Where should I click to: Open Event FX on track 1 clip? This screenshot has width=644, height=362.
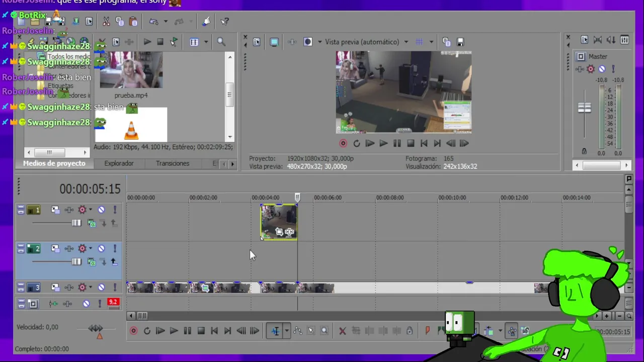click(x=289, y=232)
